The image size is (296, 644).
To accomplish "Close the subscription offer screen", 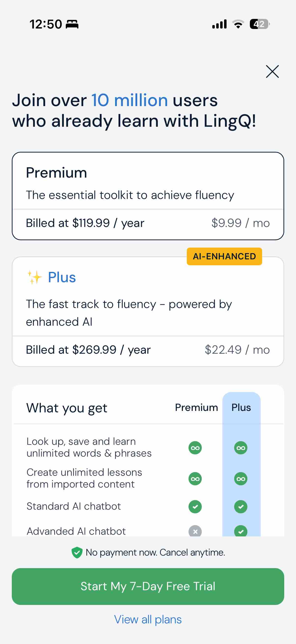I will pos(272,71).
